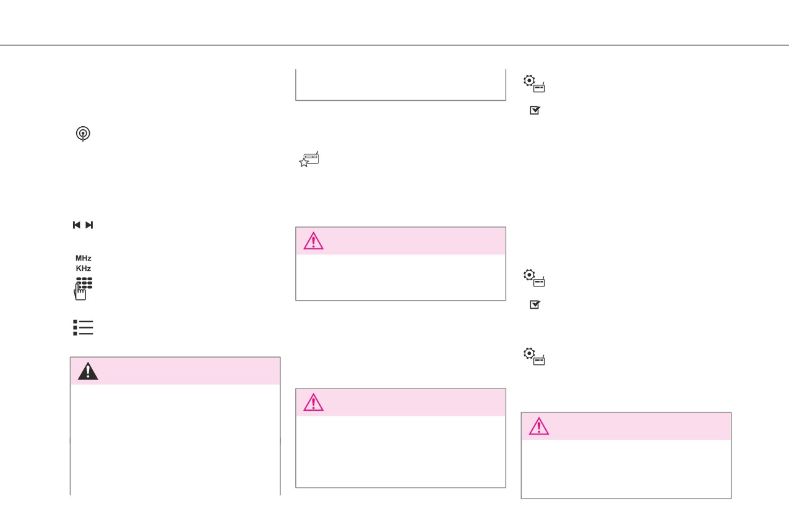Screen dimensions: 789x532
Task: Open the station list icon
Action: 83,328
